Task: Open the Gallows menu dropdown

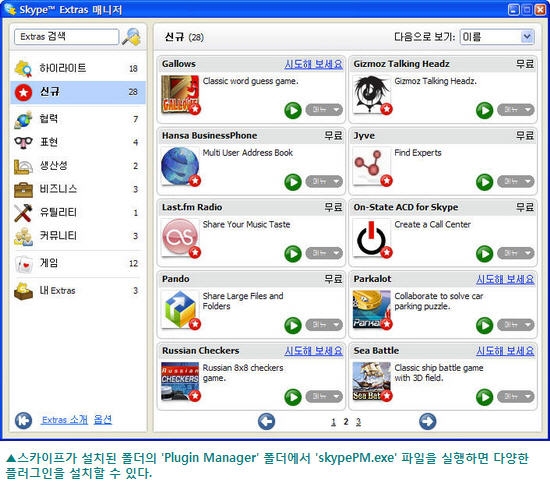Action: click(324, 110)
